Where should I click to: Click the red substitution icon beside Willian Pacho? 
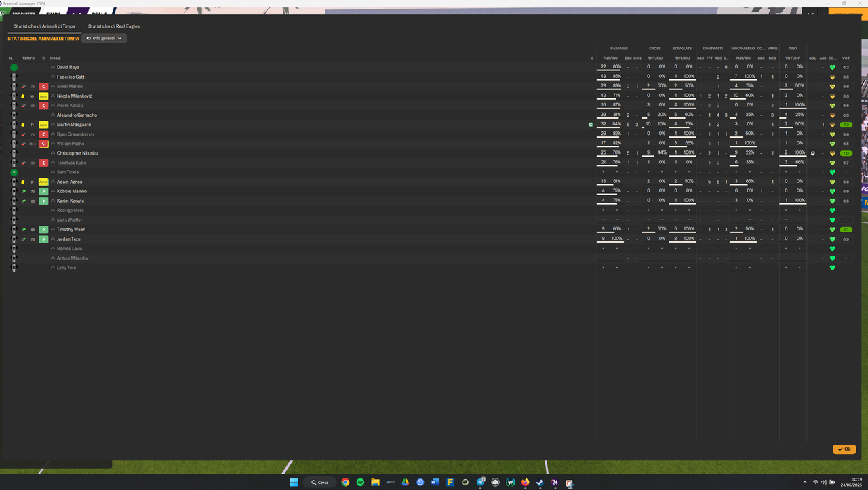[43, 144]
